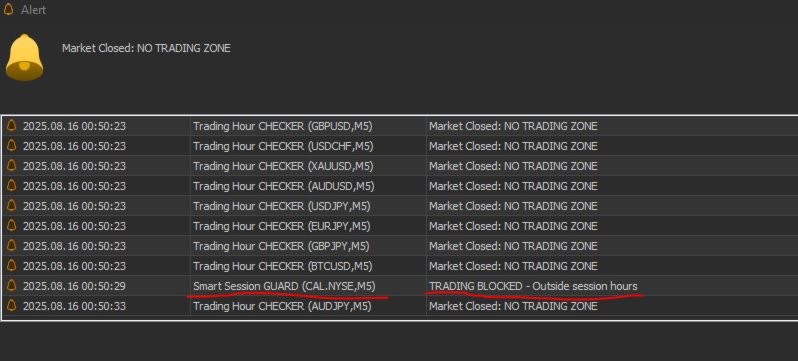Click the bell icon on the XAUUSD row
This screenshot has width=798, height=361.
click(11, 166)
